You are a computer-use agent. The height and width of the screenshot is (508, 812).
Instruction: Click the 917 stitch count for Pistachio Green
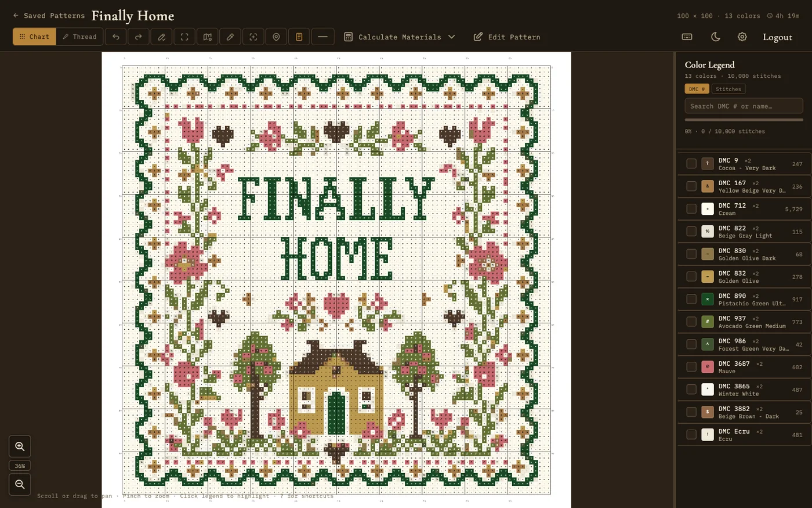(797, 300)
